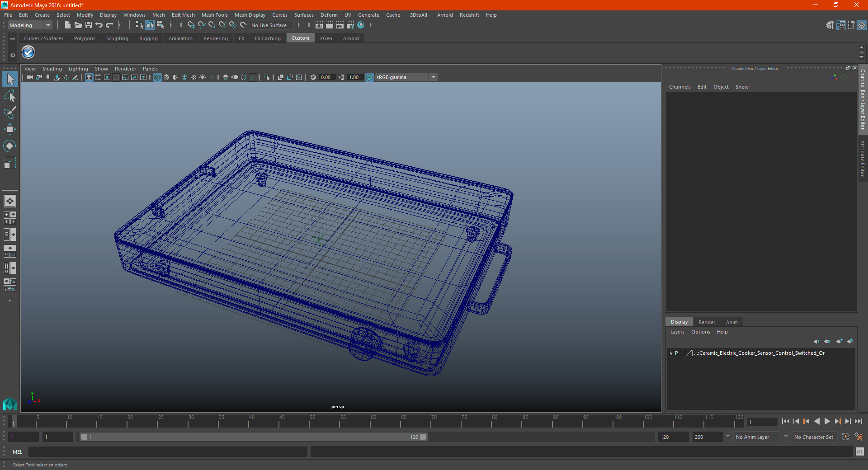The width and height of the screenshot is (868, 470).
Task: Undo the last action with the undo arrow
Action: [x=99, y=25]
